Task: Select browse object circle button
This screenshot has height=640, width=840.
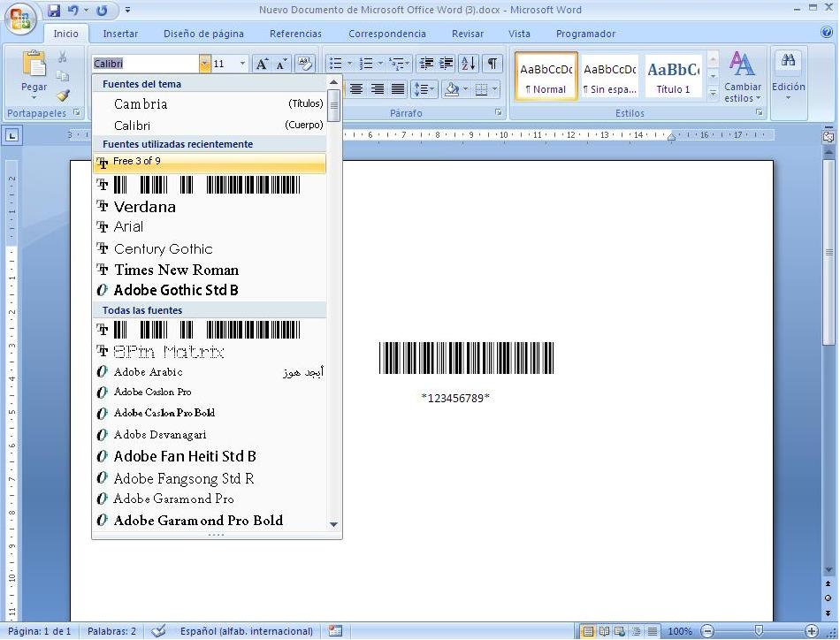Action: point(829,598)
